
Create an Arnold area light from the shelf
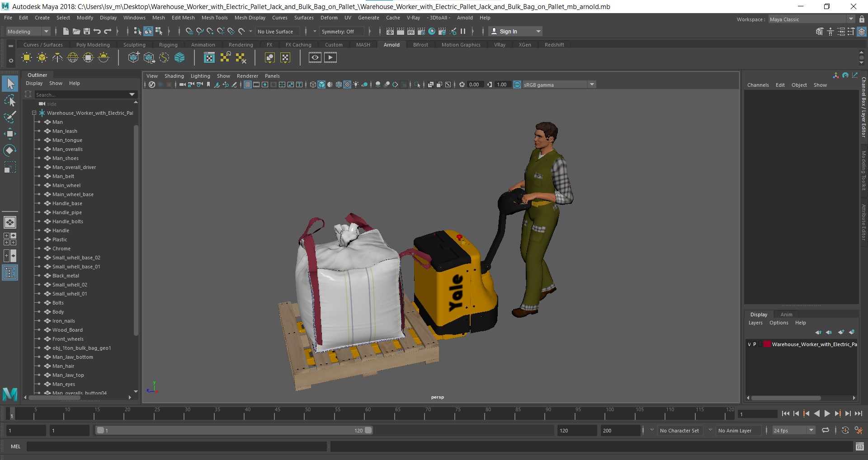[x=27, y=57]
